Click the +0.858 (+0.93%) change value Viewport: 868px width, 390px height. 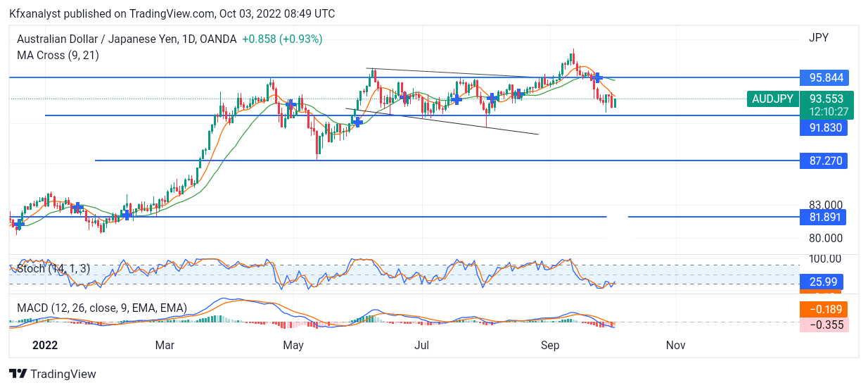point(282,39)
